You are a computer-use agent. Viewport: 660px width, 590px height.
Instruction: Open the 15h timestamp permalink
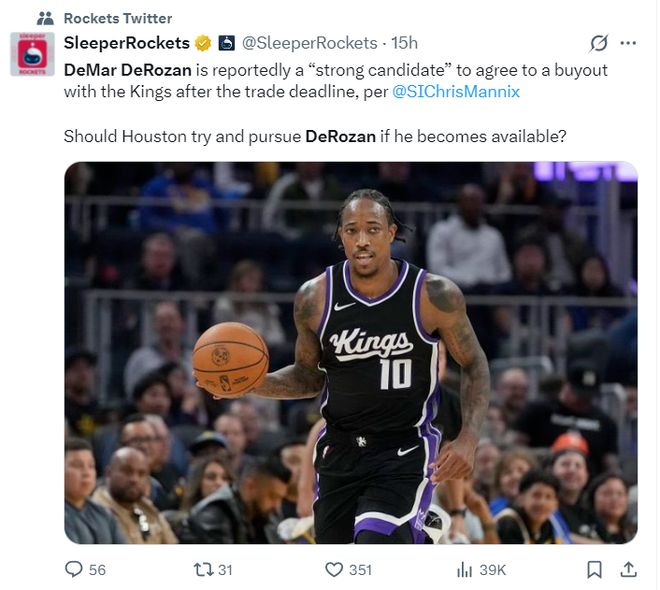tap(404, 43)
